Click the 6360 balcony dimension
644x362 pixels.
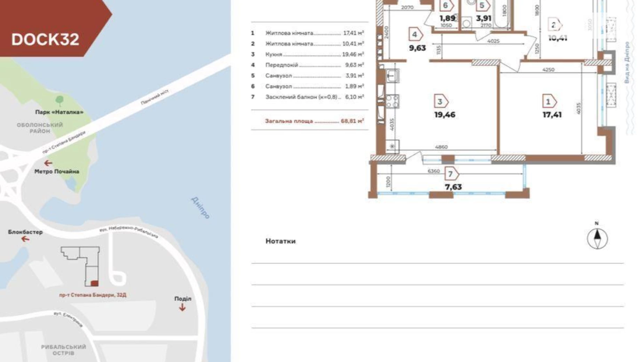point(433,171)
